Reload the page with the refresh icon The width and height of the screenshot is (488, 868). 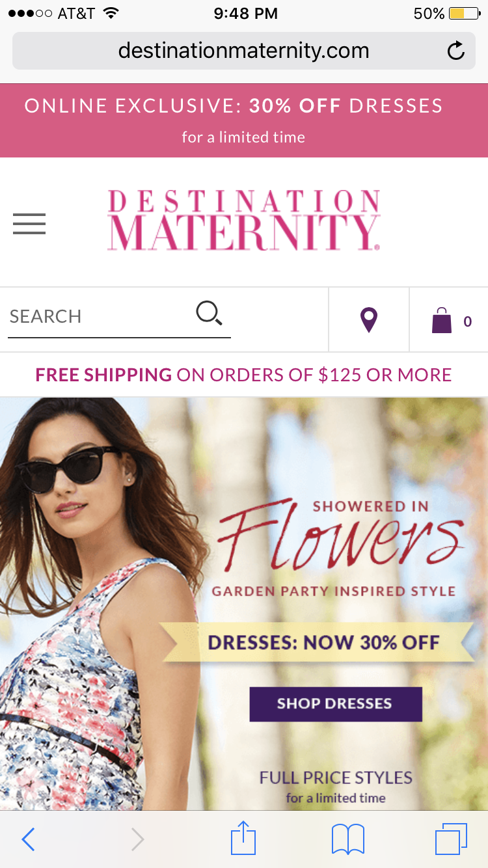pyautogui.click(x=456, y=51)
